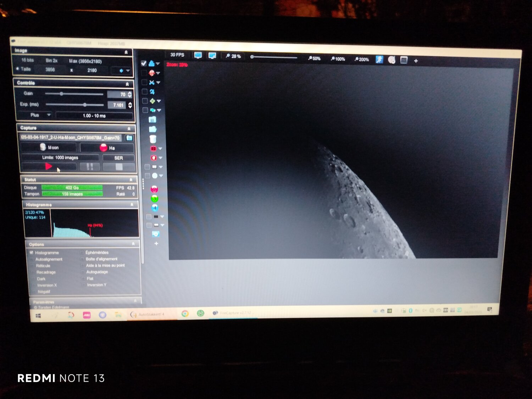
Task: Click the white circle icon
Action: pos(155,176)
